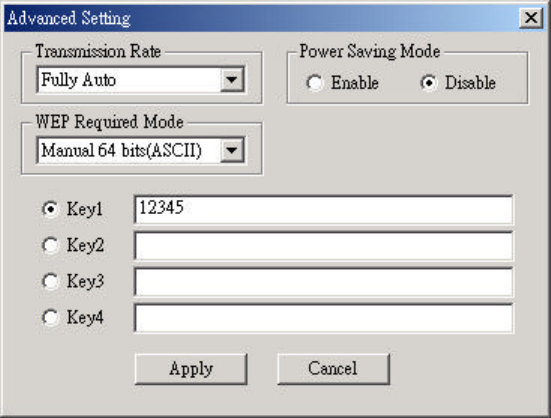The height and width of the screenshot is (418, 551).
Task: Open the Transmission Rate dropdown arrow
Action: click(232, 80)
